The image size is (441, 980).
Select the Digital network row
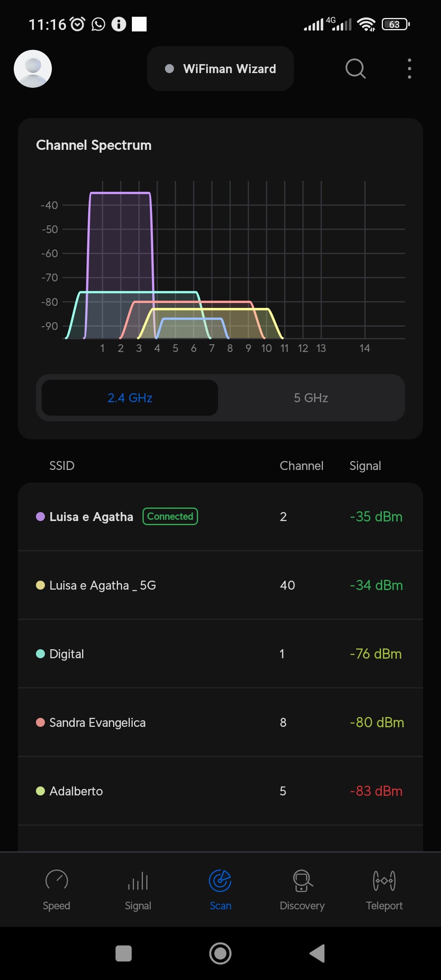click(x=220, y=654)
